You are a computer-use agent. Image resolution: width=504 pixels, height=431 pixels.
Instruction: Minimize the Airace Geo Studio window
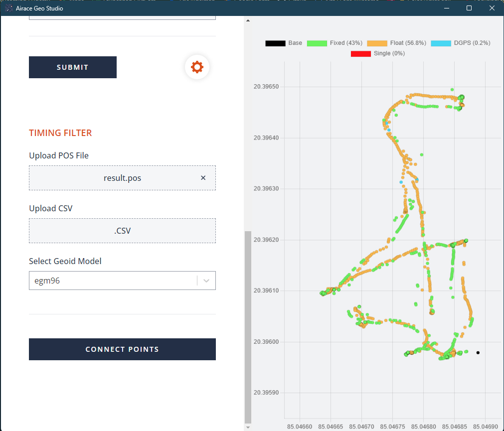tap(446, 8)
